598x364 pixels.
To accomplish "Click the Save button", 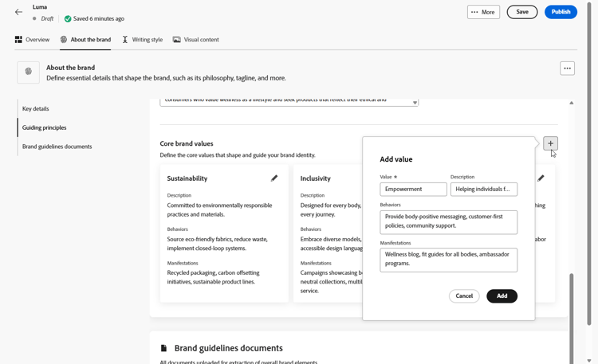I will 522,12.
